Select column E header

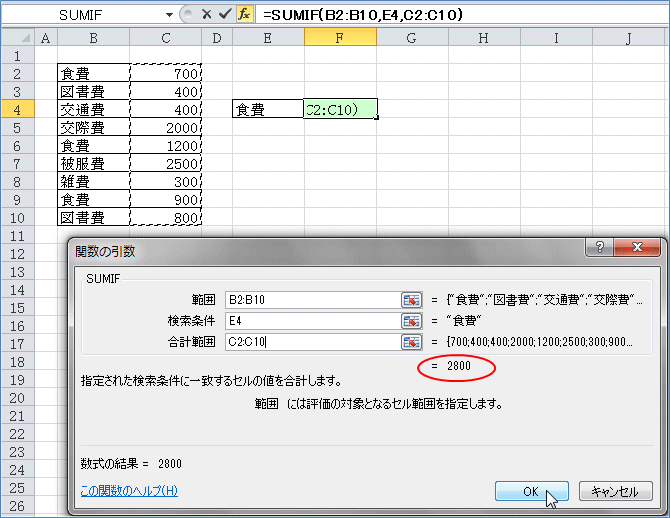[268, 38]
